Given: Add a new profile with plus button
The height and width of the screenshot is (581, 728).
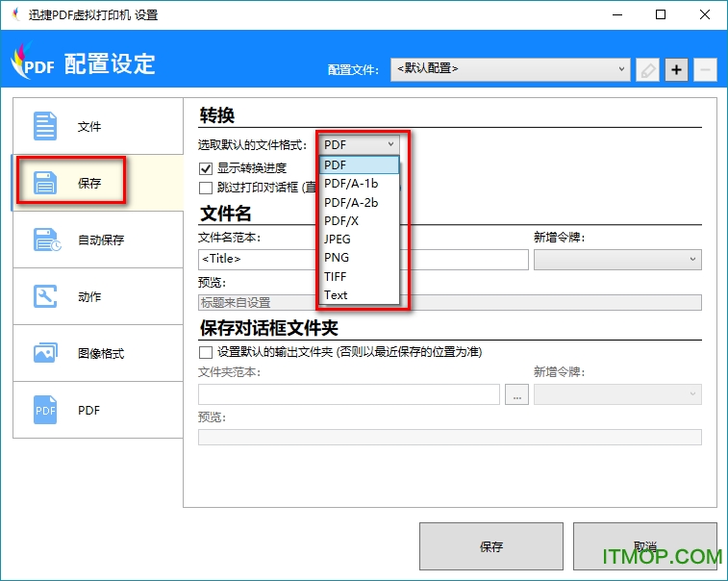Looking at the screenshot, I should (x=676, y=70).
